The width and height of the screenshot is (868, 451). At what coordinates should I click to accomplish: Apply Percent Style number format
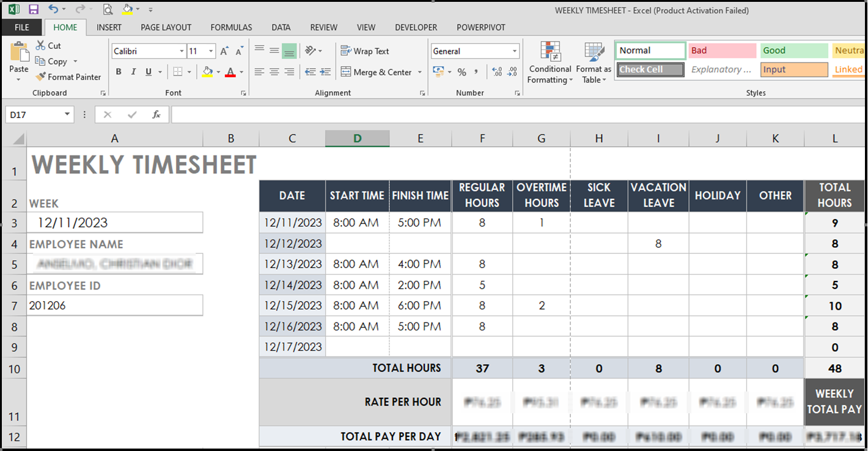pyautogui.click(x=462, y=72)
